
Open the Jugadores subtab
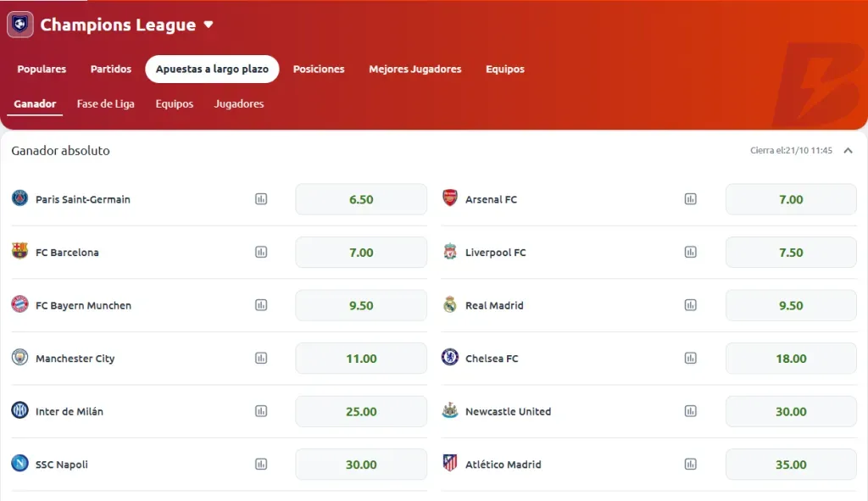[239, 104]
